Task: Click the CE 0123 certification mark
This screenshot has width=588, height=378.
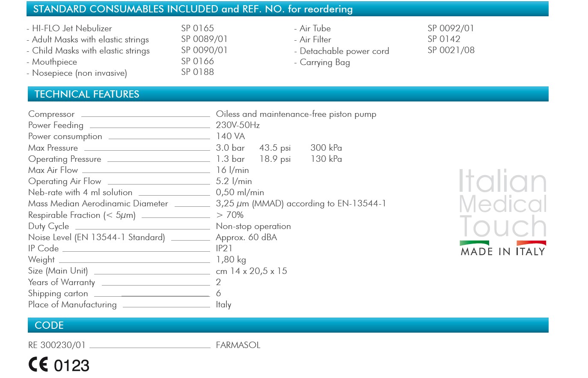Action: (x=59, y=365)
